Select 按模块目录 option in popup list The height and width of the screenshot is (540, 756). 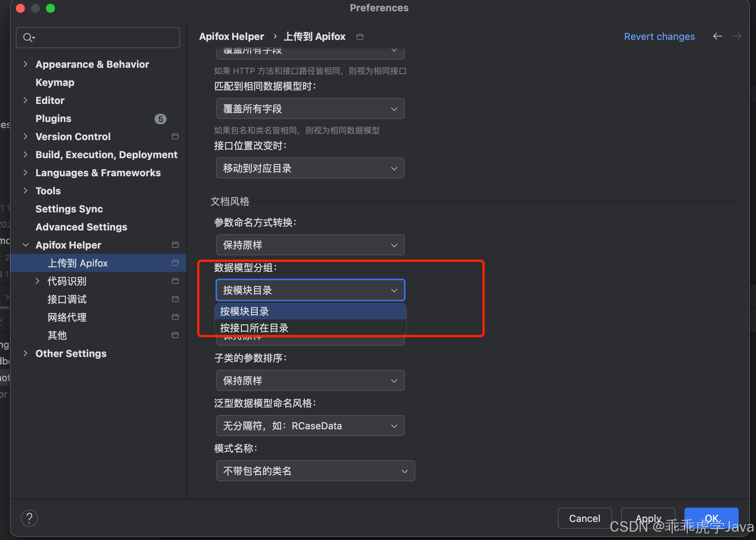point(245,311)
